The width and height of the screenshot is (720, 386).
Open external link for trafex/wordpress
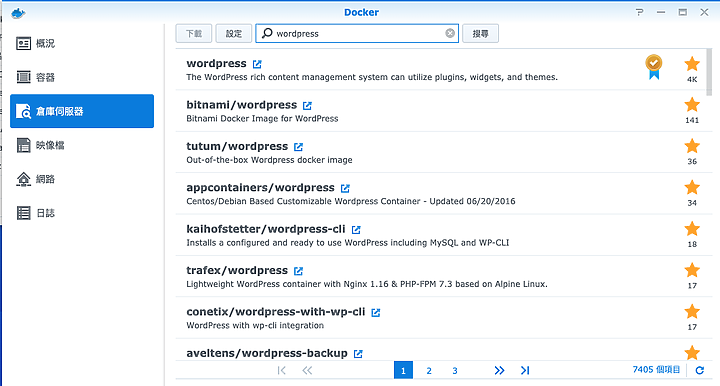(298, 271)
